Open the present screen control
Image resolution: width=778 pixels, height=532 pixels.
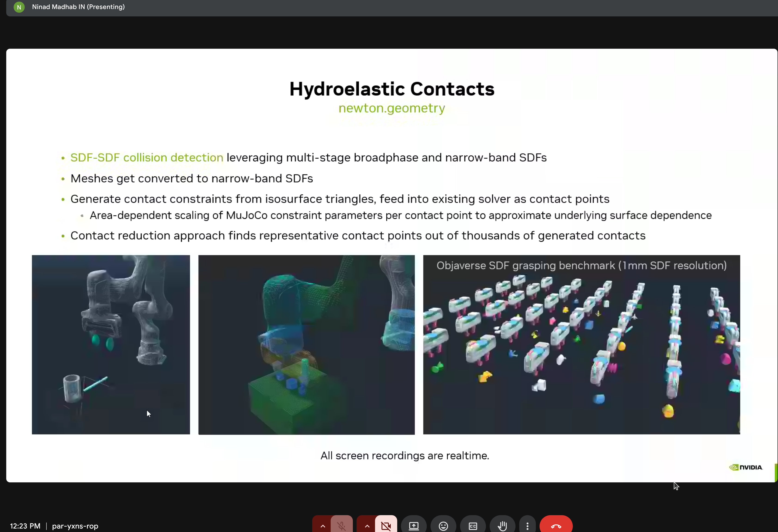pyautogui.click(x=413, y=526)
